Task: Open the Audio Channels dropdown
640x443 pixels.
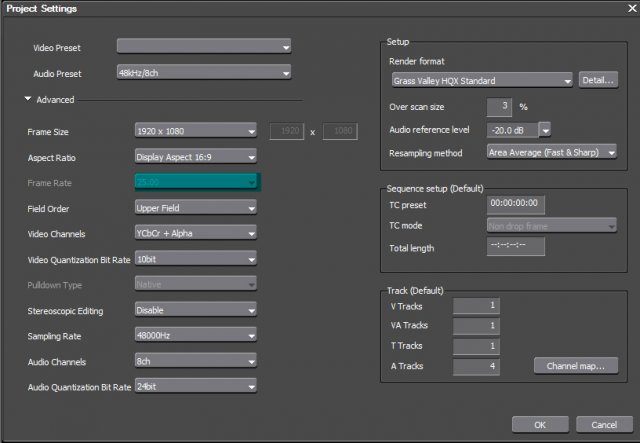Action: 196,361
